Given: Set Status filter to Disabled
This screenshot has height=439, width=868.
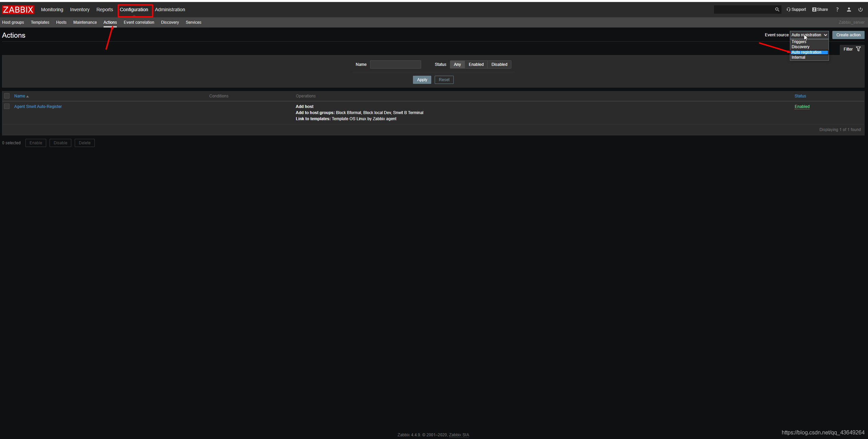Looking at the screenshot, I should tap(499, 65).
